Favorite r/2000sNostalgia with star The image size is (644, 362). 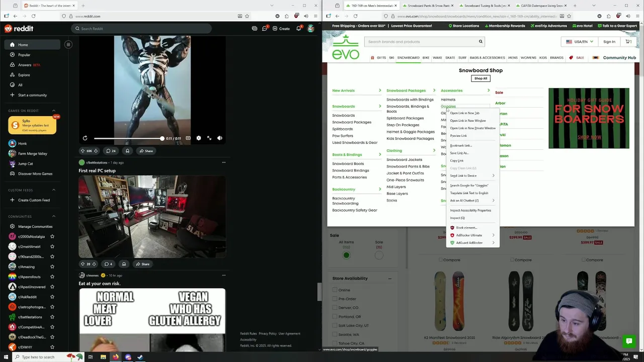point(52,236)
